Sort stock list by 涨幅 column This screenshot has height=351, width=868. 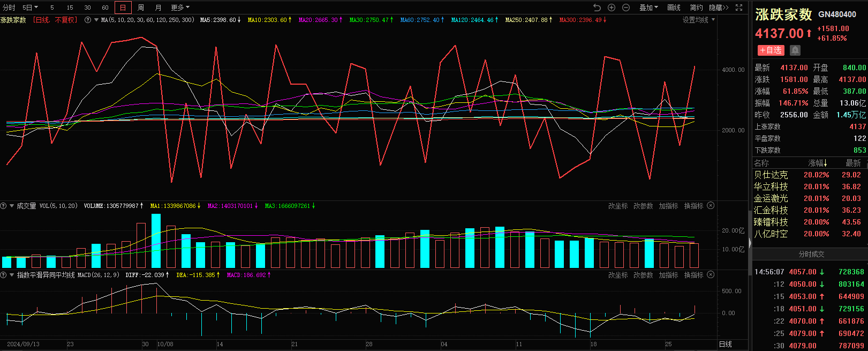817,163
